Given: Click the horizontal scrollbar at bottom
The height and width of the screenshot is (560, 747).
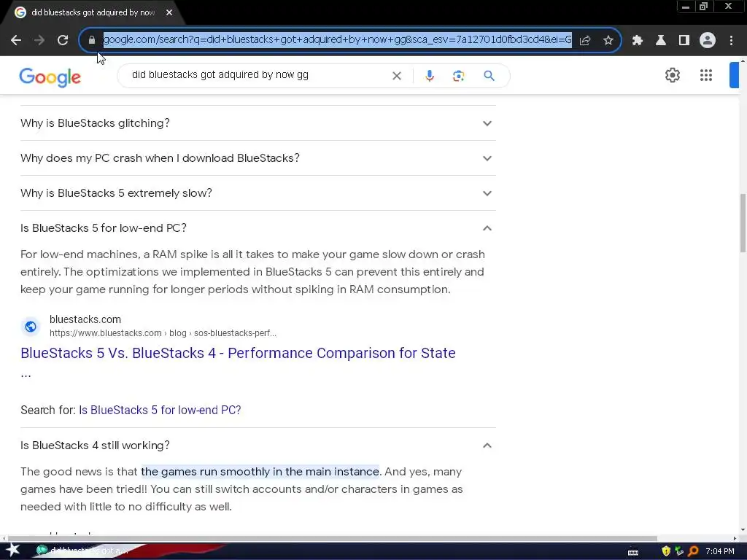Looking at the screenshot, I should (332, 538).
